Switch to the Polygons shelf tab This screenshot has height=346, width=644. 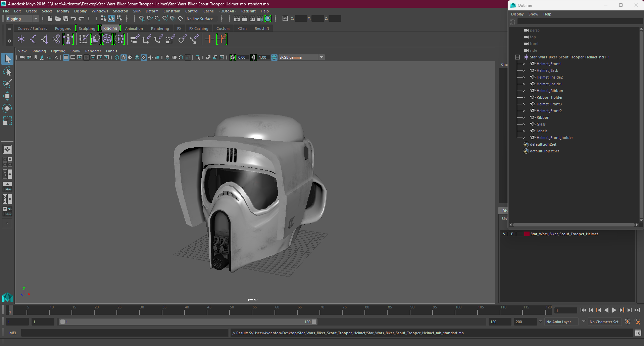coord(63,29)
